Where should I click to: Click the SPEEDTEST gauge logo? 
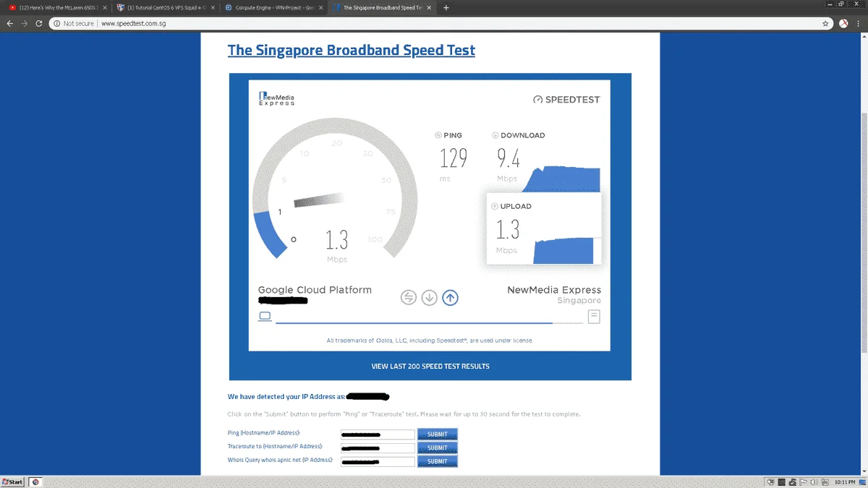(x=566, y=100)
